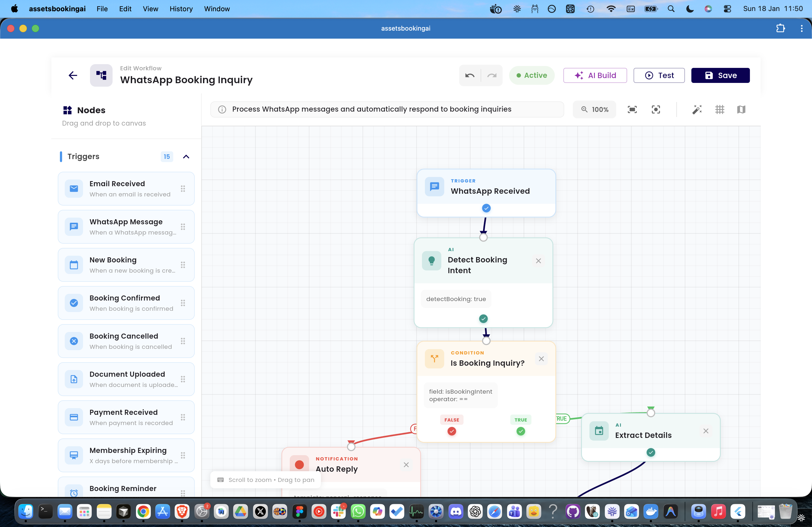Click the center focus icon
The image size is (812, 527).
tap(655, 109)
